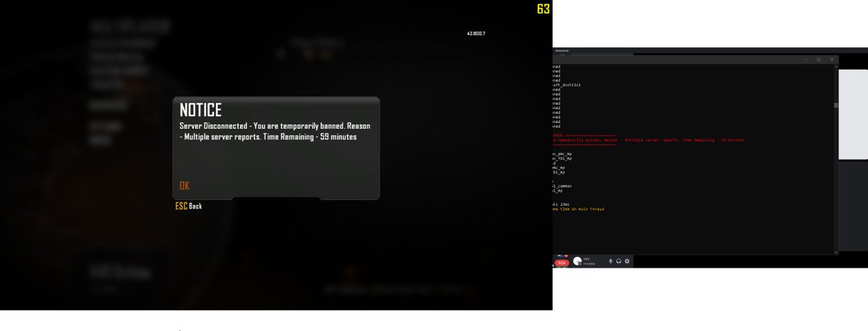Click the console scrollbar up arrow
The width and height of the screenshot is (868, 331).
836,66
